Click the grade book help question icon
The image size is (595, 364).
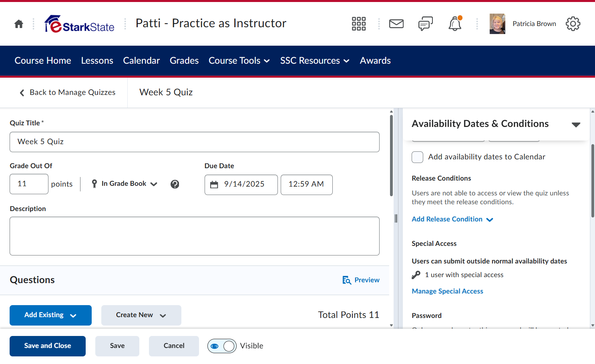point(175,184)
